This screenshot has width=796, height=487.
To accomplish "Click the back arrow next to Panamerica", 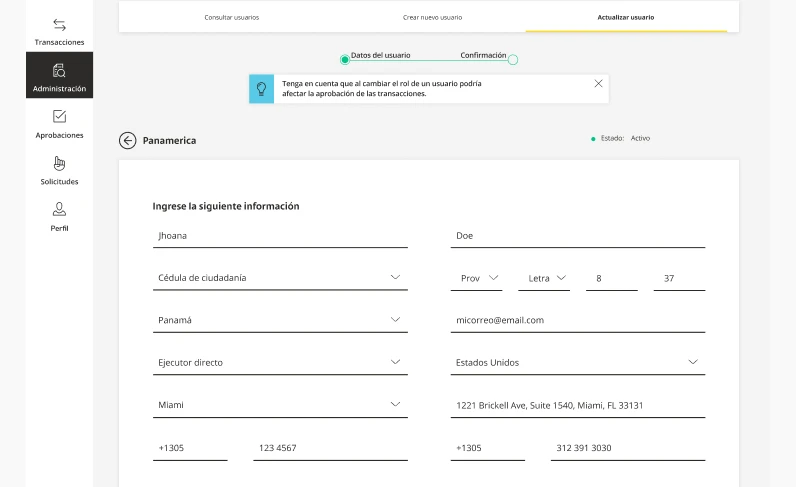I will click(x=127, y=141).
